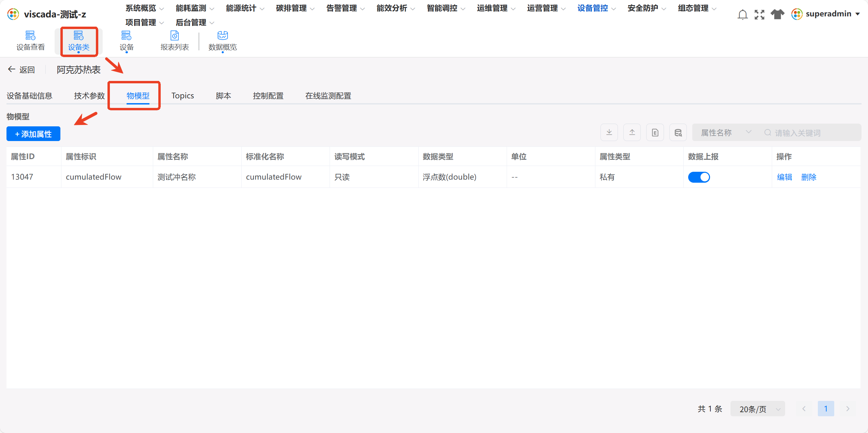Open the 项目管理 menu
Viewport: 868px width, 433px height.
click(145, 23)
